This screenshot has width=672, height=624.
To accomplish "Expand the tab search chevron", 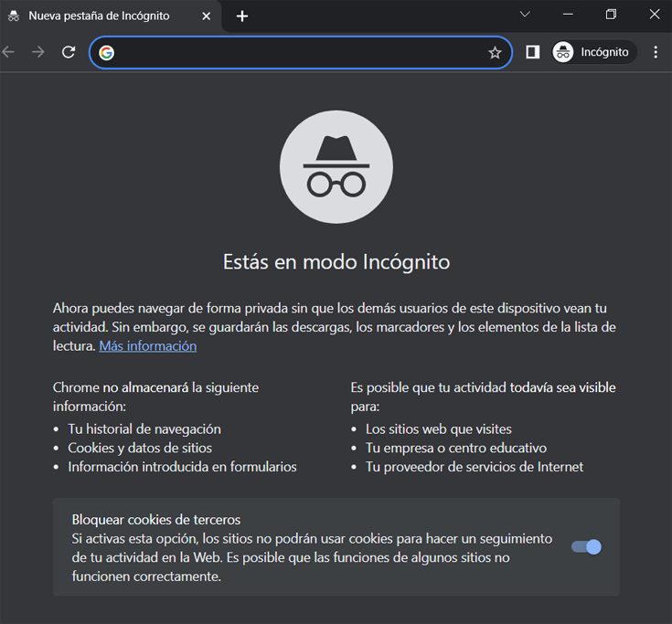I will [525, 14].
